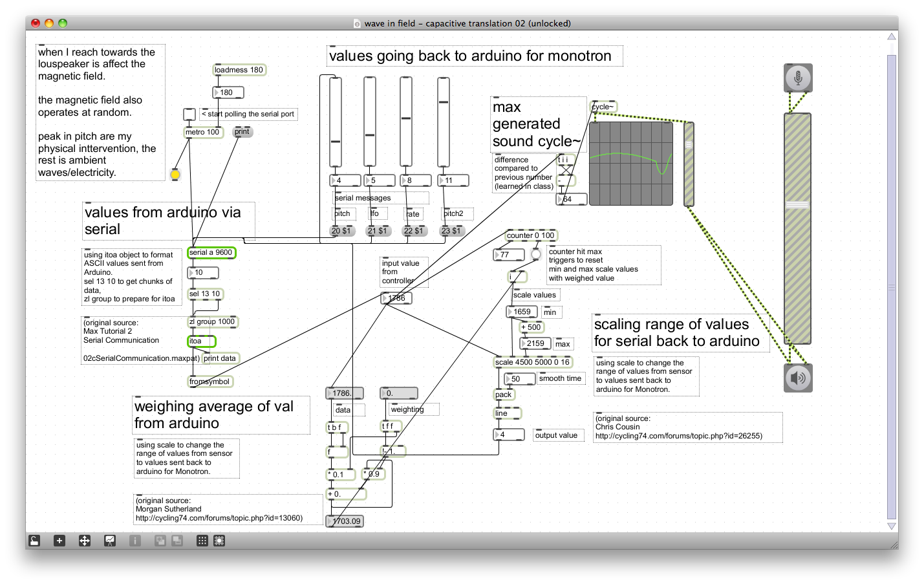This screenshot has width=924, height=582.
Task: Click the lock/unlock patcher icon
Action: tap(34, 541)
